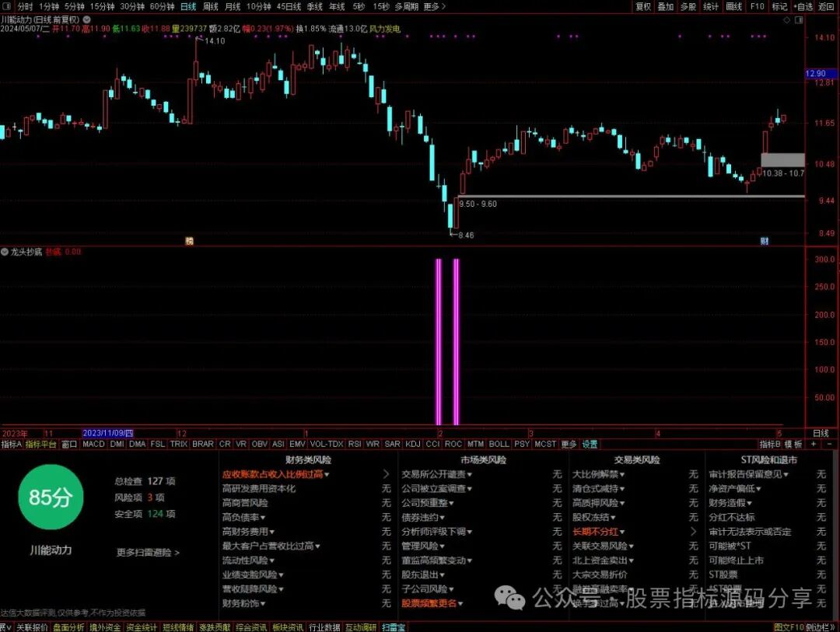
Task: Click the 风力发电 sector label
Action: (x=385, y=29)
